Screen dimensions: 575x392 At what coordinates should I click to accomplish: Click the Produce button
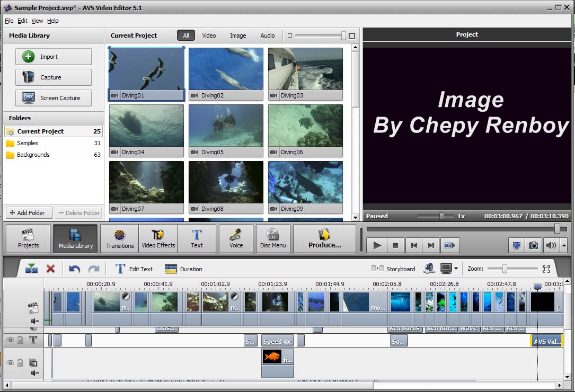click(x=324, y=239)
